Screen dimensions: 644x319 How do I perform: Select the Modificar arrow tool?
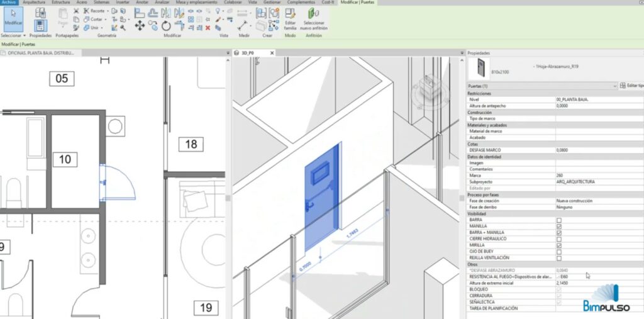(13, 17)
